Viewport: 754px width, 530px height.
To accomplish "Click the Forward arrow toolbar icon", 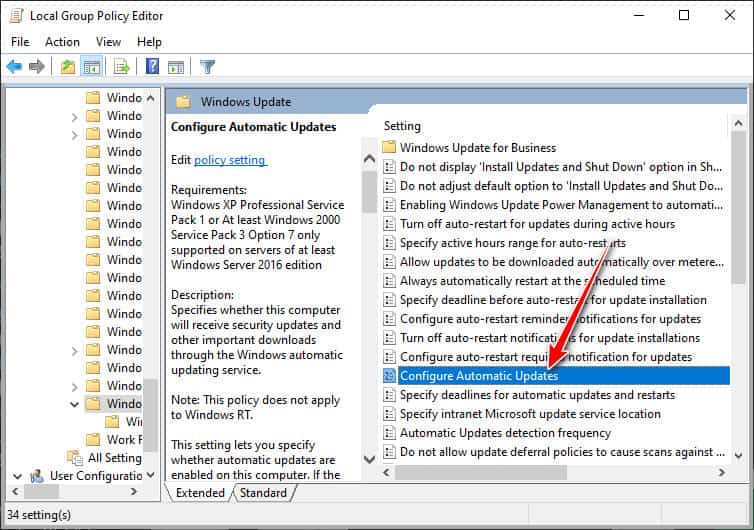I will (x=37, y=66).
